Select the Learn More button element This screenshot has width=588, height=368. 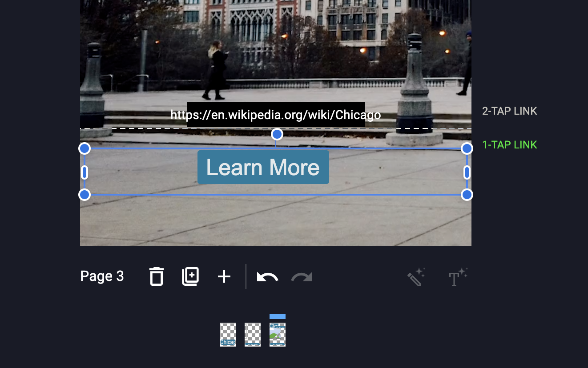point(263,167)
